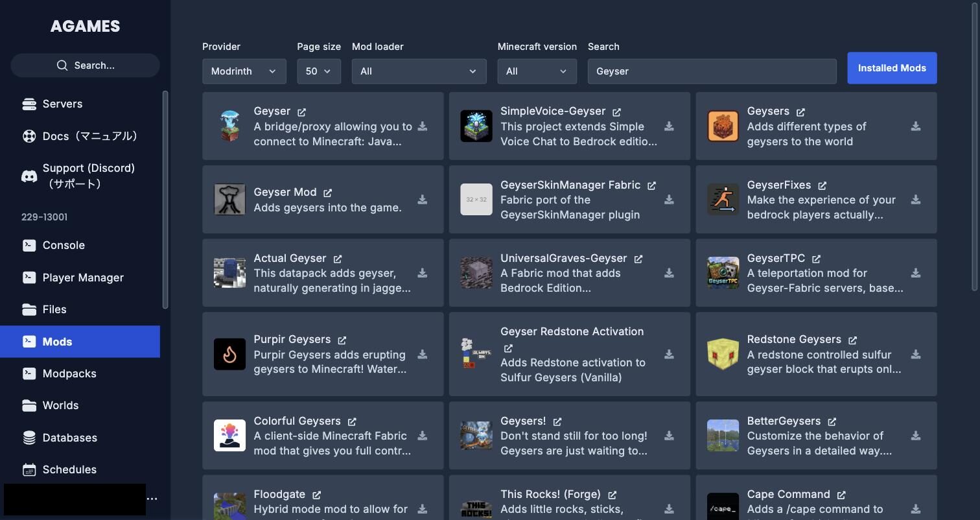
Task: Open SimpleVoice-Geyser external link
Action: pyautogui.click(x=616, y=112)
